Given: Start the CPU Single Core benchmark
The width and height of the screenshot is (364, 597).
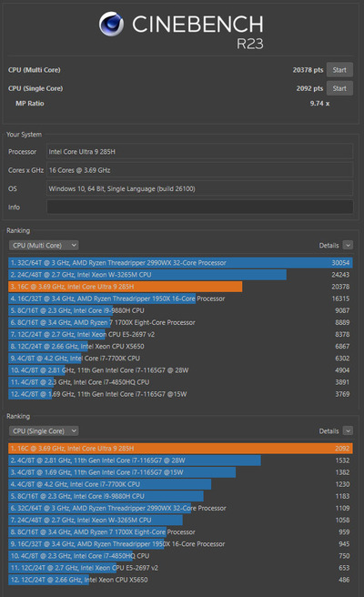Looking at the screenshot, I should point(339,88).
